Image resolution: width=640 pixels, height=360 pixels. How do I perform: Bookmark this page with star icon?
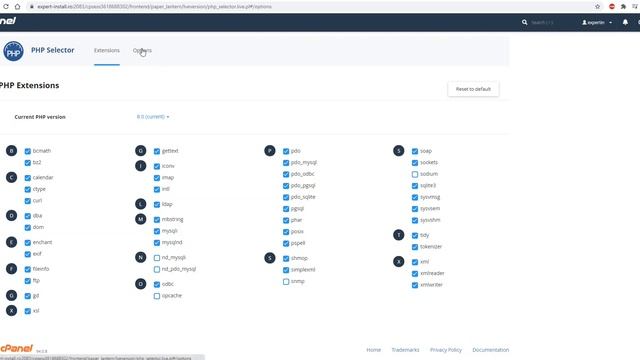pos(598,7)
